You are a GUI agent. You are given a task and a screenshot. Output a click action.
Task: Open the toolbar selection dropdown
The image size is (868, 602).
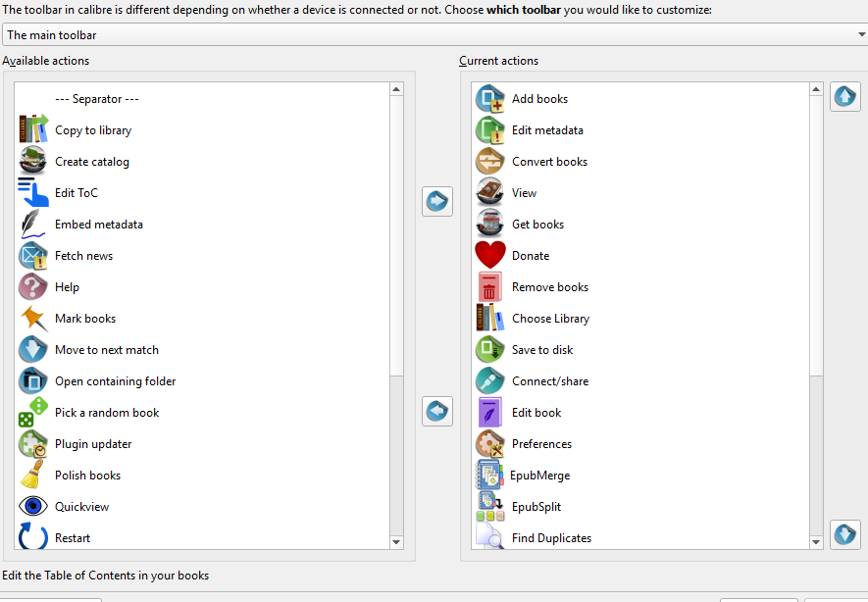435,35
